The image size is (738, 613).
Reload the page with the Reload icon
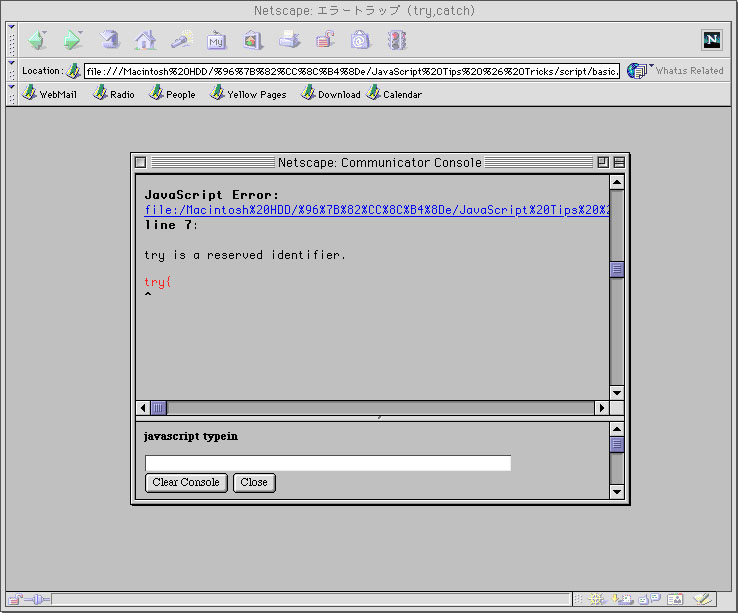click(x=109, y=40)
